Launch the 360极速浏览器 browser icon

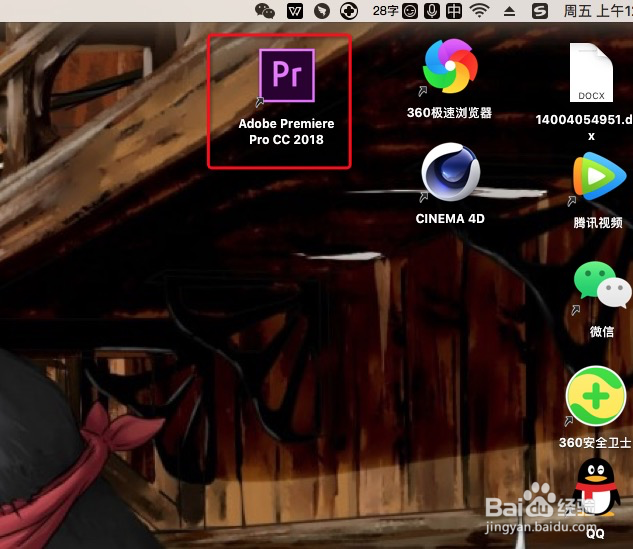450,66
